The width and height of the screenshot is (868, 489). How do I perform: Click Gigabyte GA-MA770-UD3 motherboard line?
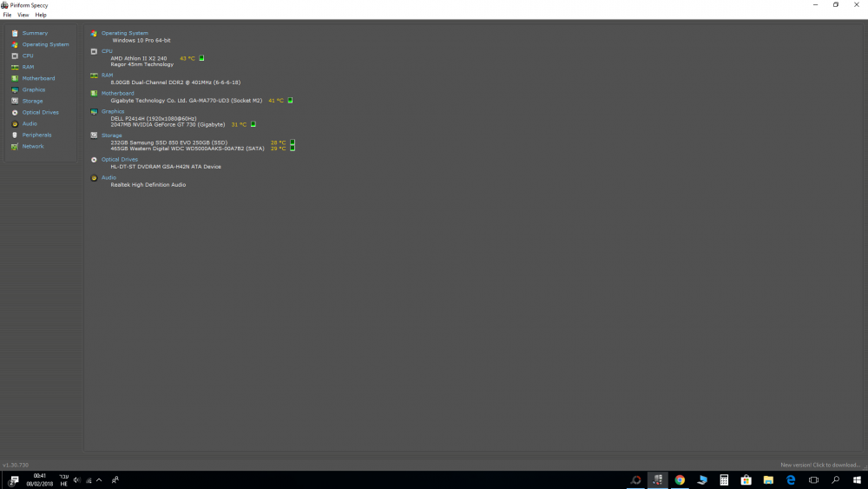pos(186,101)
